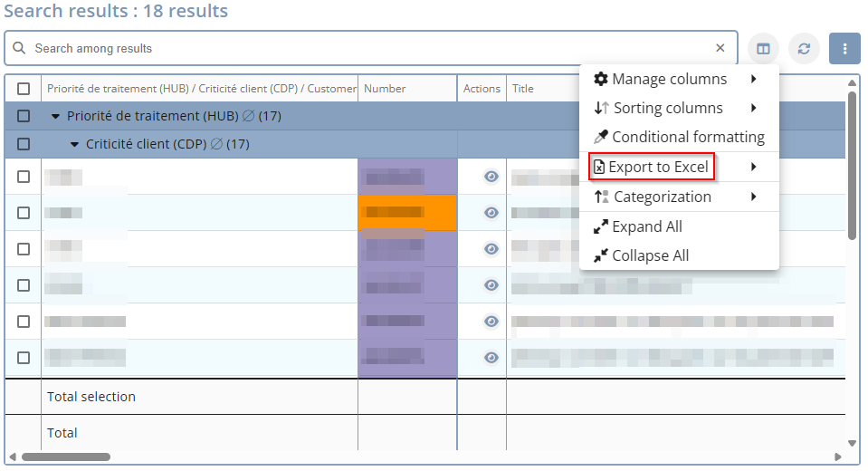The height and width of the screenshot is (471, 868).
Task: Type in the Search among results field
Action: click(362, 48)
